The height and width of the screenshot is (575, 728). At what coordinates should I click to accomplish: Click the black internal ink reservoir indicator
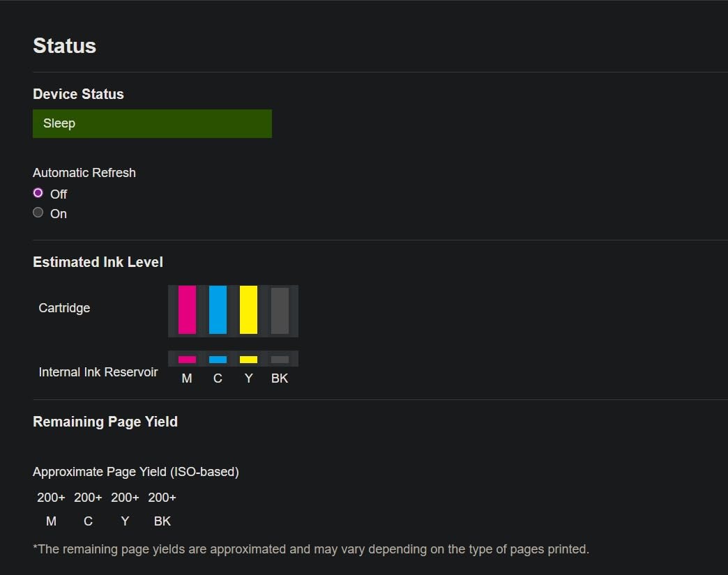click(280, 360)
